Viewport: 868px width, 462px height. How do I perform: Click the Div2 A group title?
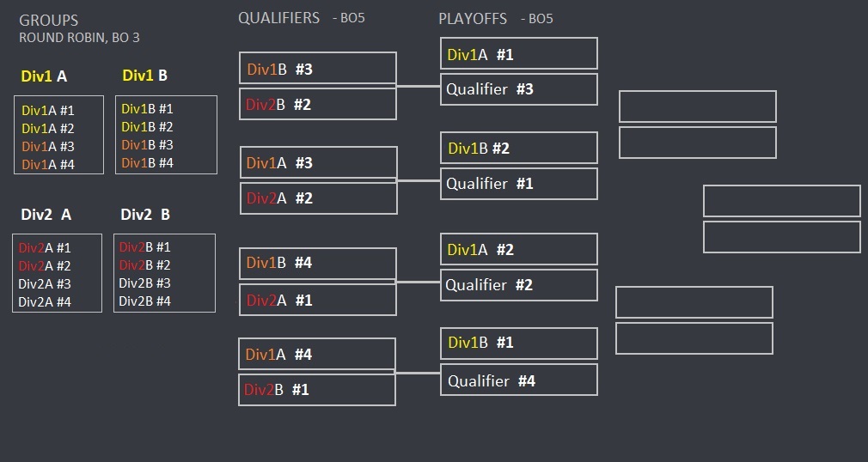coord(46,215)
